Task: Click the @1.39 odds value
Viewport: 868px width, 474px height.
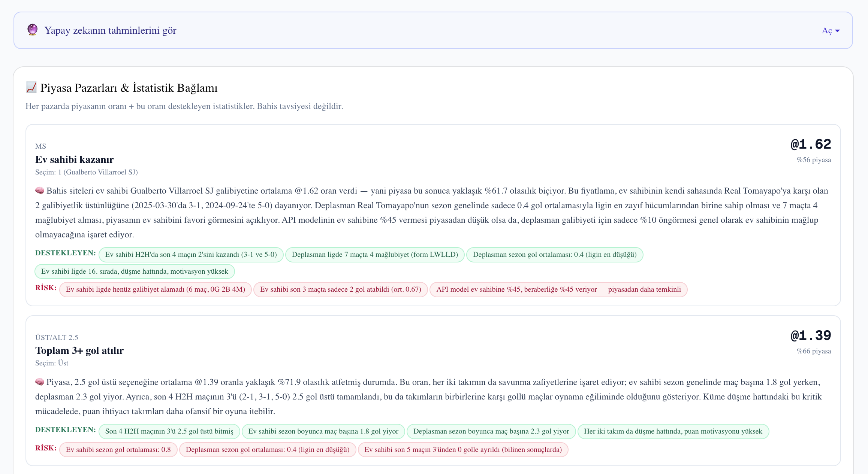Action: [x=811, y=336]
